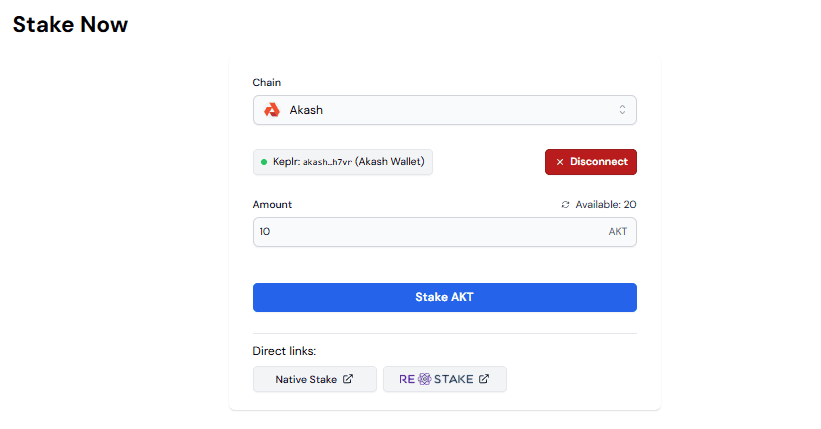Click the AKT unit label in amount field
This screenshot has height=429, width=821.
coord(618,232)
